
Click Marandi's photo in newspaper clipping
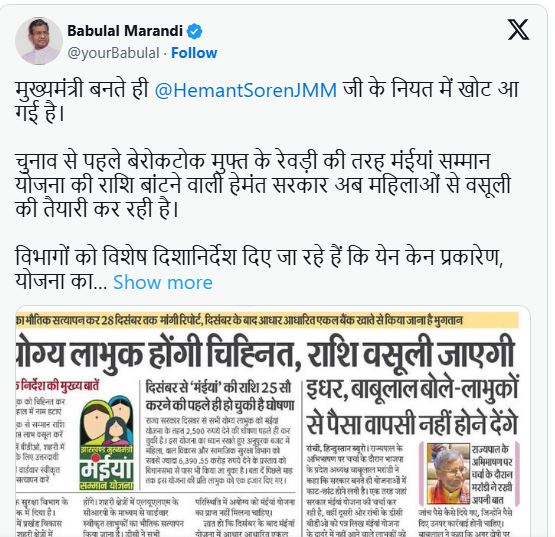[x=448, y=473]
